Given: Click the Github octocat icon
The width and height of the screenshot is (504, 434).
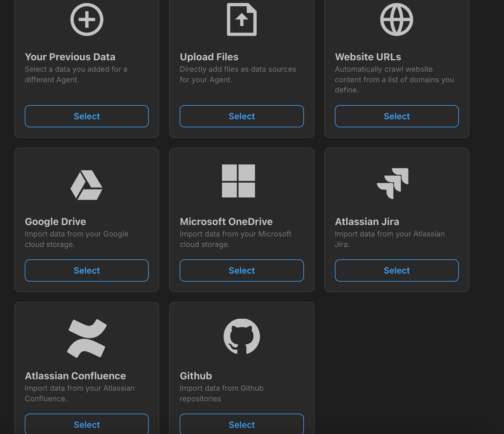Looking at the screenshot, I should click(242, 336).
